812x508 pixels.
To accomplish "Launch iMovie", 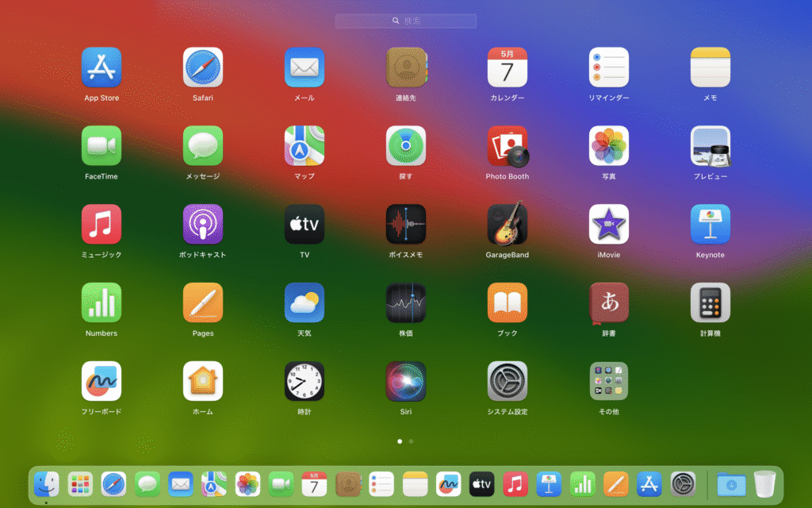I will 609,224.
